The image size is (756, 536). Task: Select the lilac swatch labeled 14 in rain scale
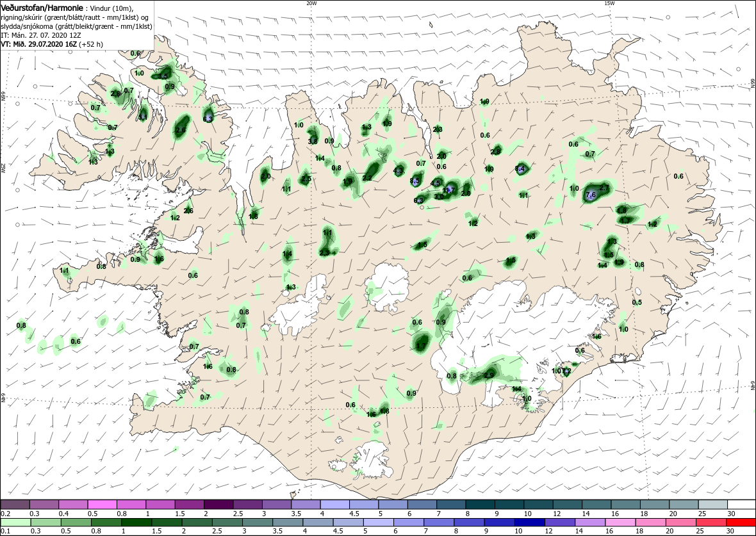tap(589, 523)
